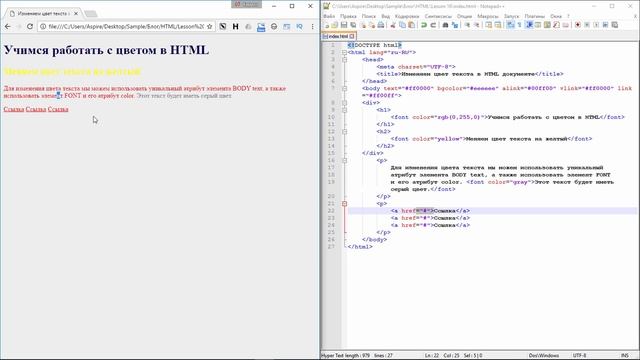The height and width of the screenshot is (360, 640).
Task: Close the index.html tab in Notepad++
Action: pyautogui.click(x=352, y=36)
